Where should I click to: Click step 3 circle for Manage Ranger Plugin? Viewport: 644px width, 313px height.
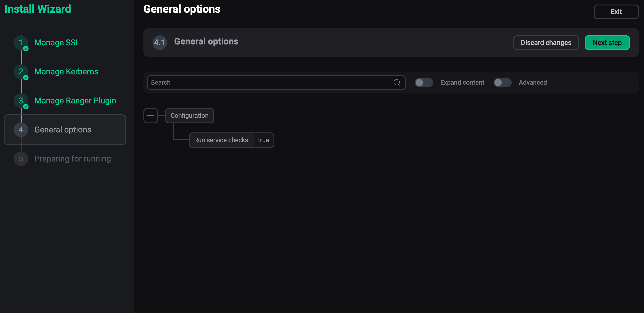[21, 100]
